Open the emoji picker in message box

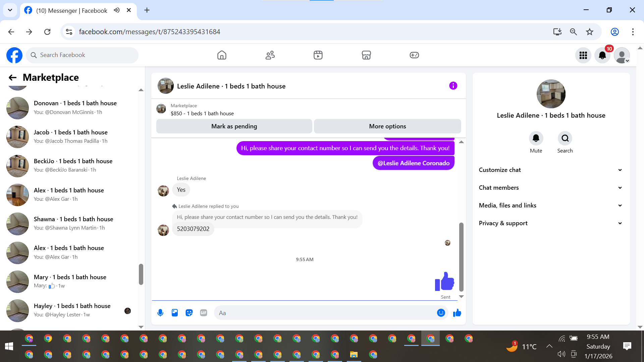point(441,313)
